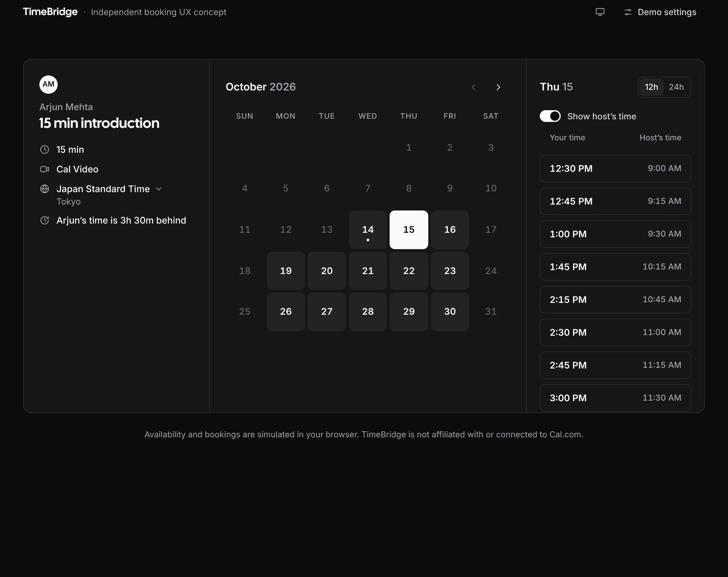Choose October 22 in the calendar
This screenshot has height=577, width=728.
coord(409,271)
